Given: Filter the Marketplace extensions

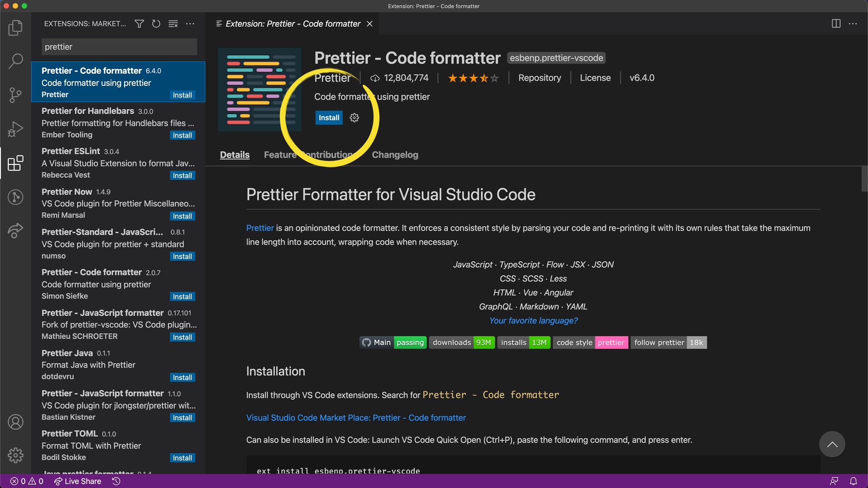Looking at the screenshot, I should point(139,24).
